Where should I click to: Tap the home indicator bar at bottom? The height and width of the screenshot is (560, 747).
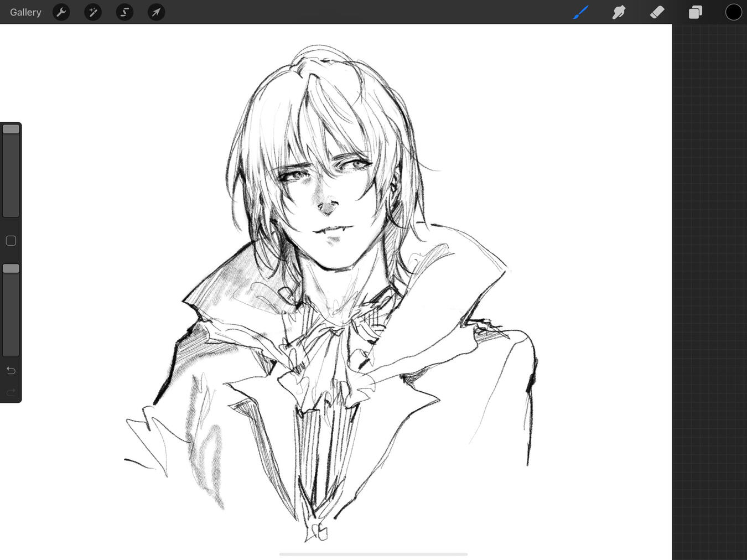pyautogui.click(x=373, y=554)
